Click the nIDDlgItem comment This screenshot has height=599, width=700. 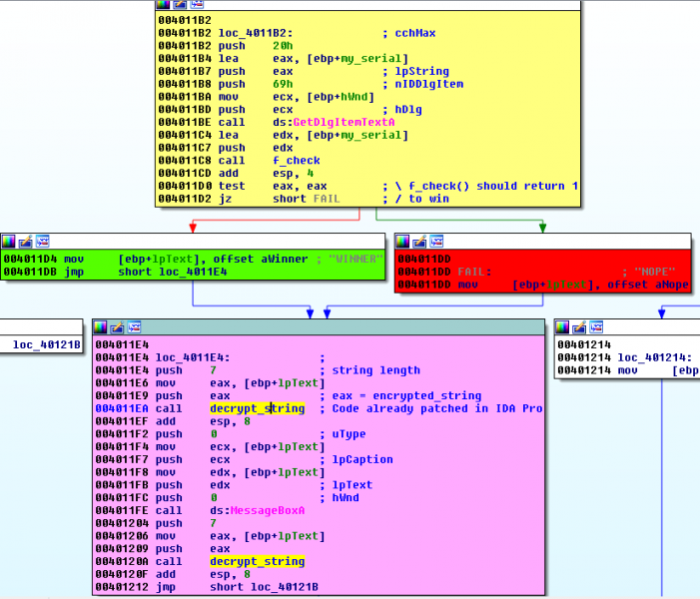click(x=429, y=85)
